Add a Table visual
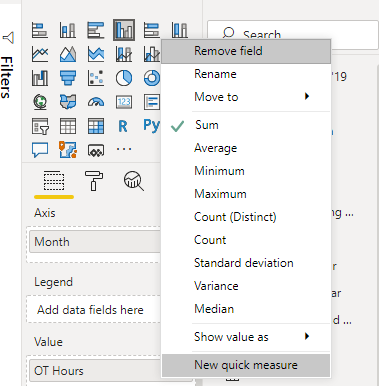379x386 pixels. coord(68,126)
